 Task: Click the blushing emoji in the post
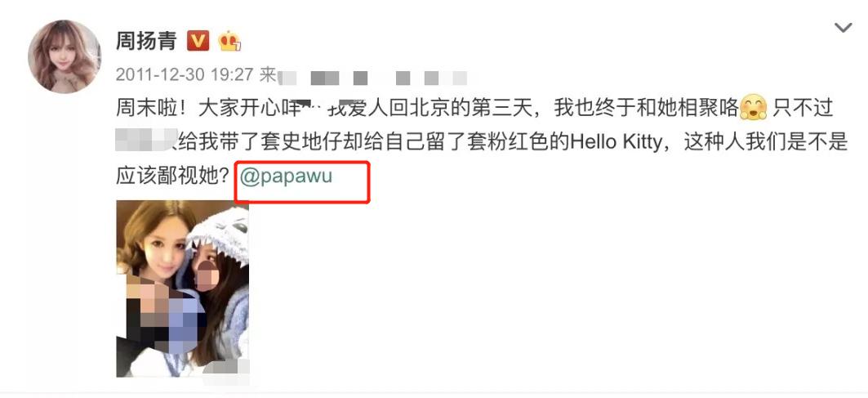tap(754, 108)
